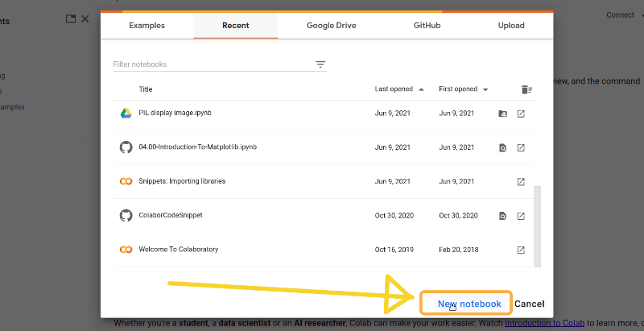
Task: Sort by First opened column arrow
Action: pyautogui.click(x=485, y=89)
